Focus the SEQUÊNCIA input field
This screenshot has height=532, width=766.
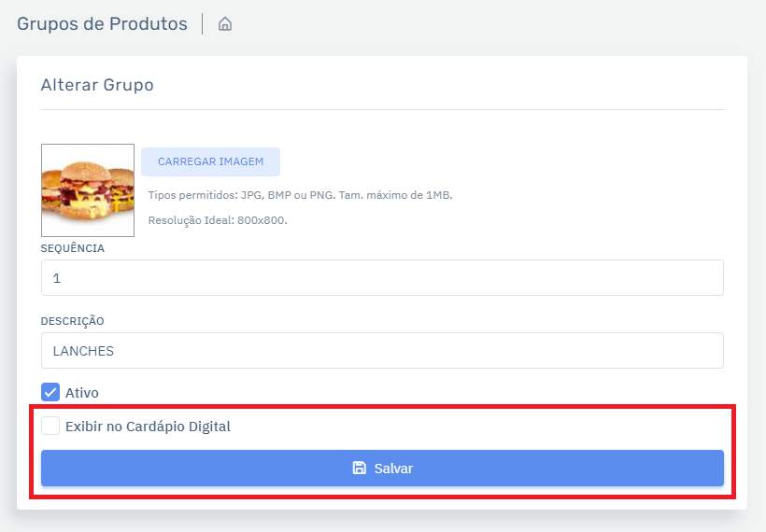coord(382,278)
